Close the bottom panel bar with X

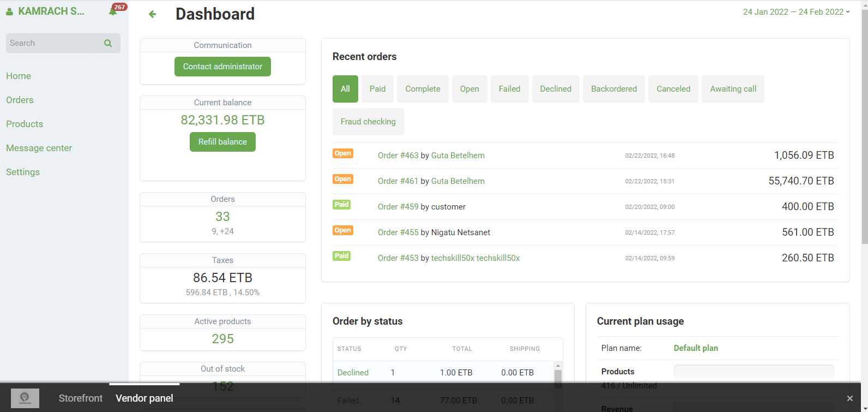(849, 398)
